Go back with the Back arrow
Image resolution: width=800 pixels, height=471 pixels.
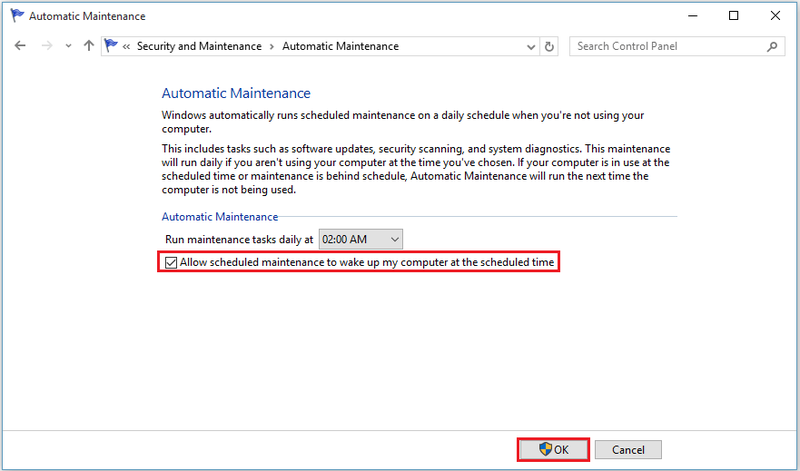[x=20, y=46]
